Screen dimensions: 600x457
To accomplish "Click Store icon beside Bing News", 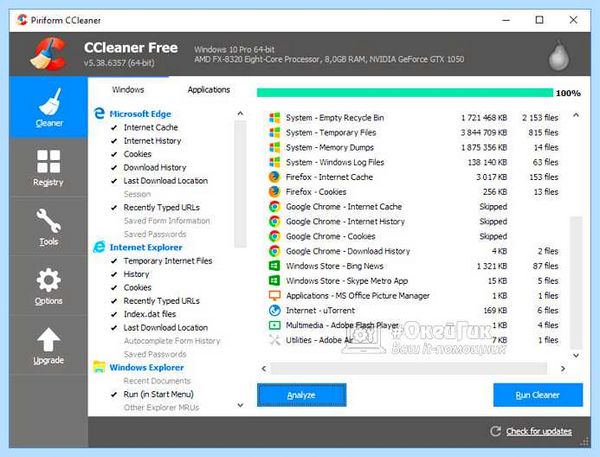I will 274,266.
